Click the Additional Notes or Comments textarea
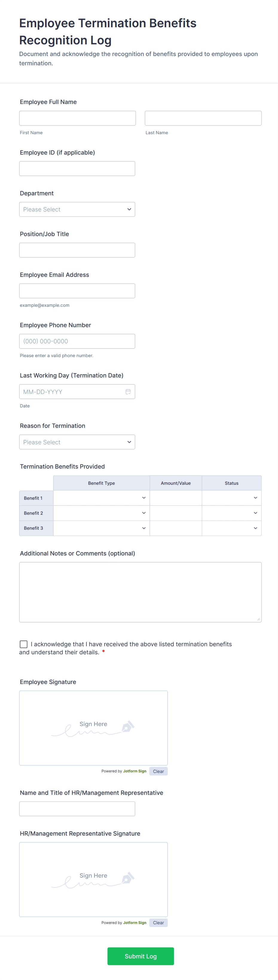Image resolution: width=278 pixels, height=980 pixels. pos(140,592)
